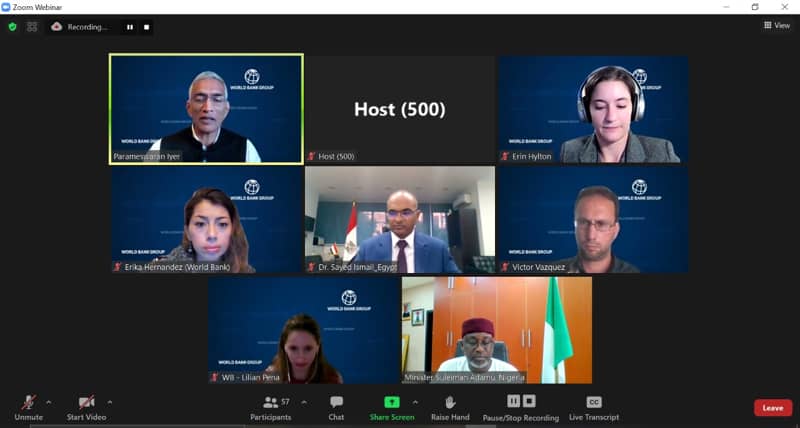The height and width of the screenshot is (428, 800).
Task: Open the View layout menu
Action: coord(777,25)
